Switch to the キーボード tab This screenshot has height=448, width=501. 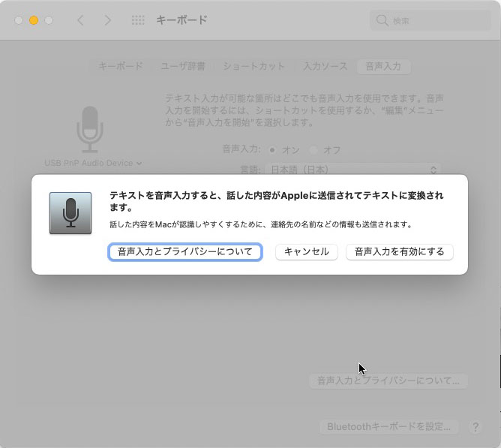121,67
